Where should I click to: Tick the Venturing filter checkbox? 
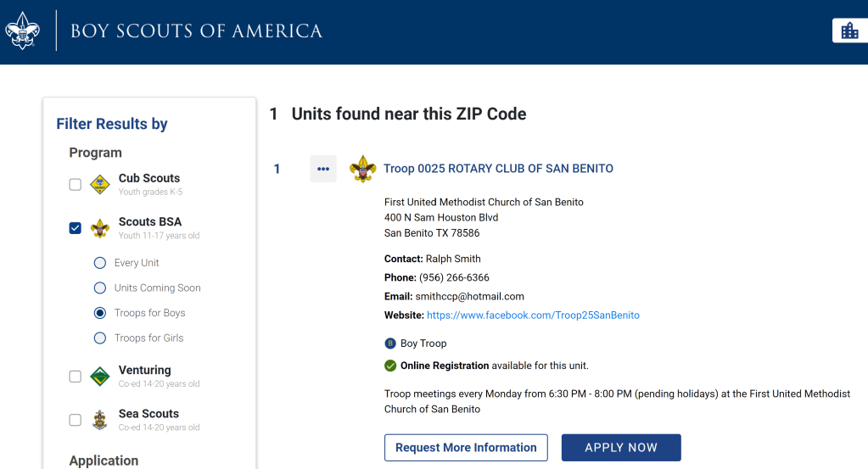(76, 377)
